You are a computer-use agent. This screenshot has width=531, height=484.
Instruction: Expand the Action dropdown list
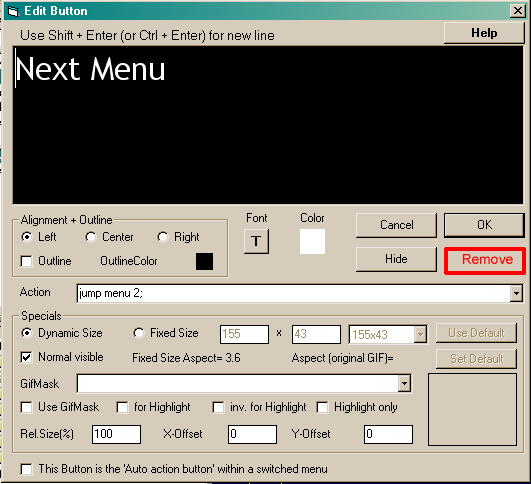click(516, 293)
